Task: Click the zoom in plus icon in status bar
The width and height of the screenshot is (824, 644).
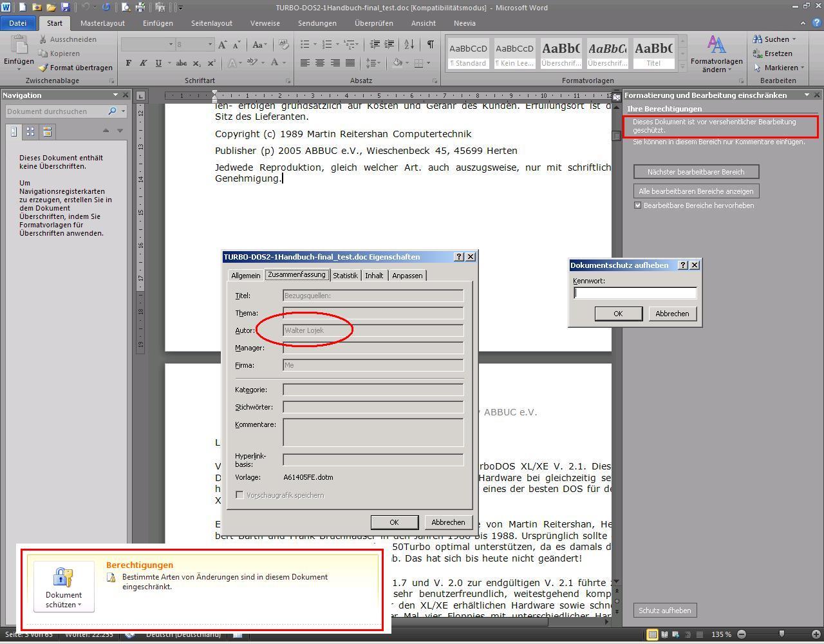Action: 816,634
